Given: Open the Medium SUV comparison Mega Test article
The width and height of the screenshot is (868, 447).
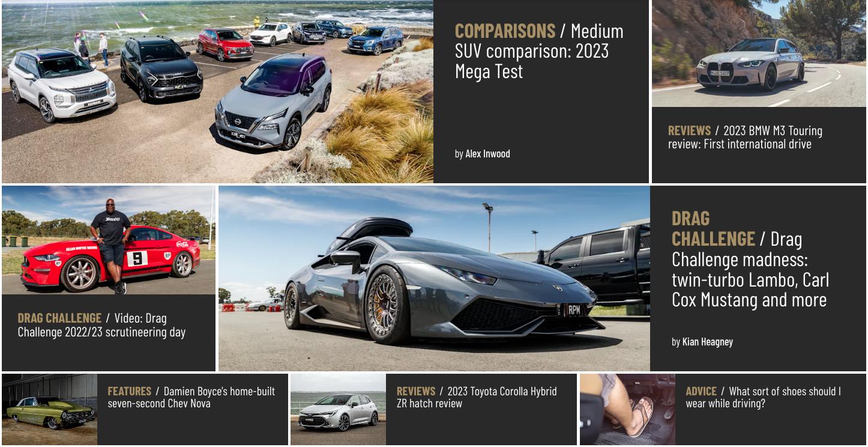Looking at the screenshot, I should click(539, 51).
